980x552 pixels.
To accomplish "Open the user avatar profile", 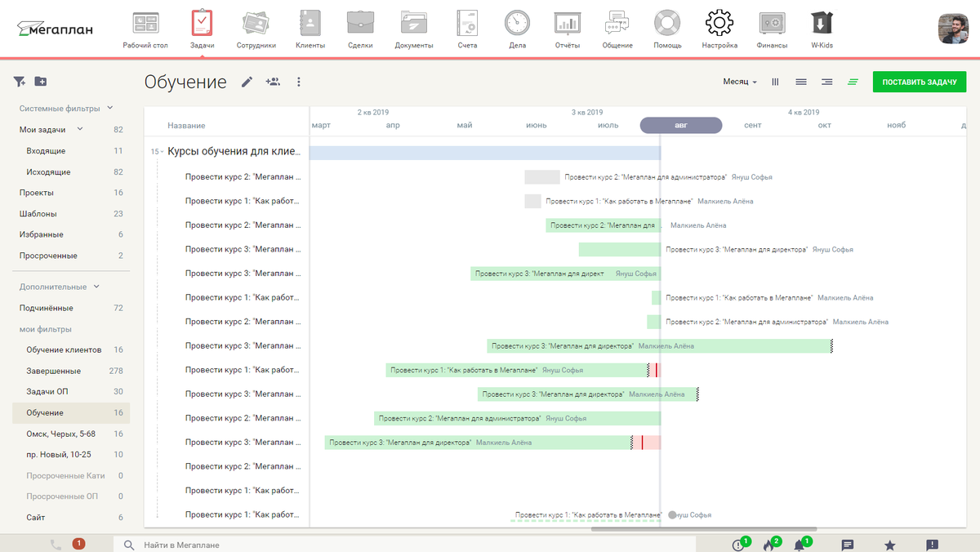I will point(954,29).
